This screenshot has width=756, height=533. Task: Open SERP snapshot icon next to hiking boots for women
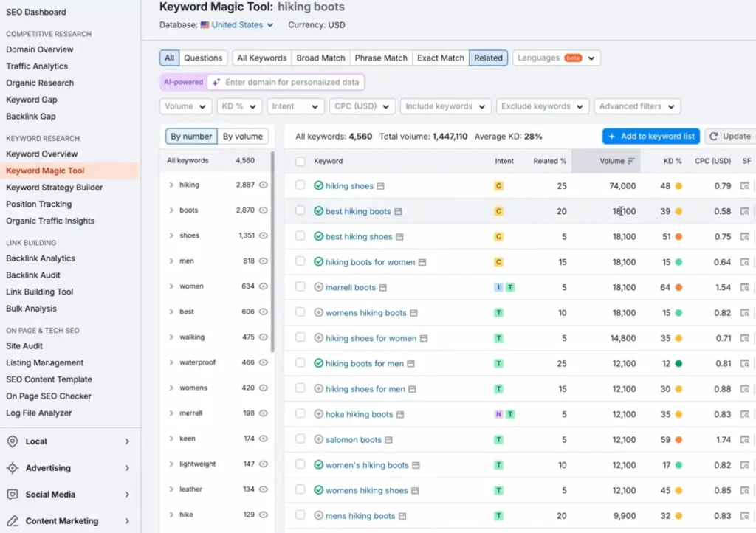(422, 262)
